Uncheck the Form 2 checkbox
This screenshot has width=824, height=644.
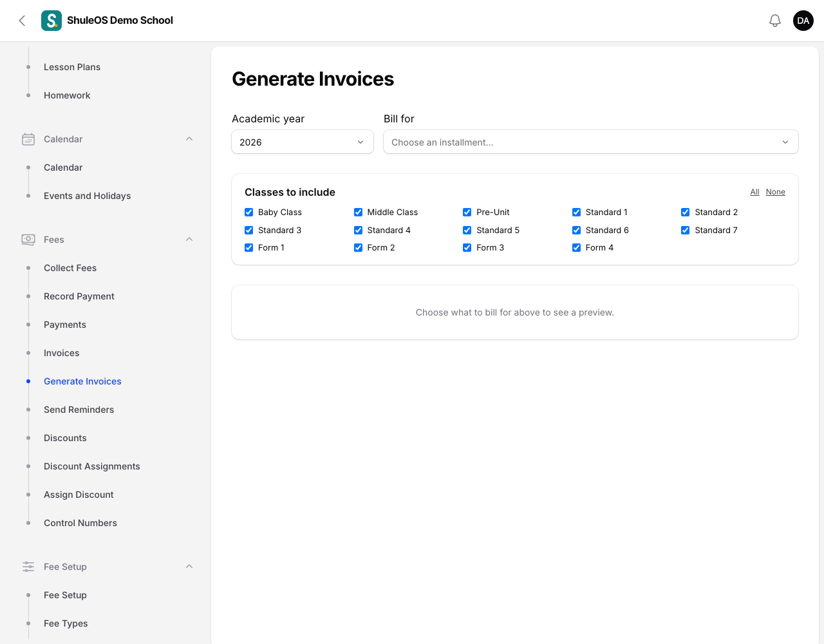pyautogui.click(x=359, y=248)
